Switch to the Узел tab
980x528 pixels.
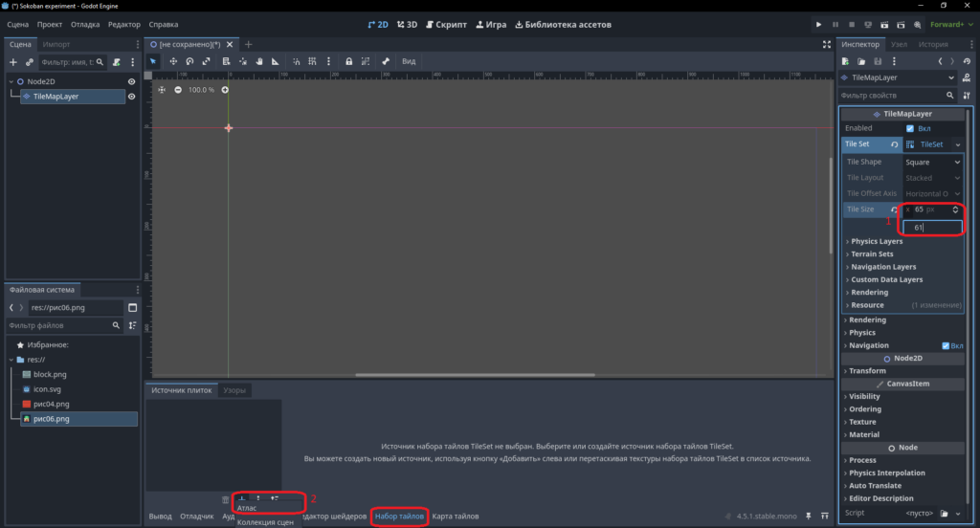tap(899, 44)
